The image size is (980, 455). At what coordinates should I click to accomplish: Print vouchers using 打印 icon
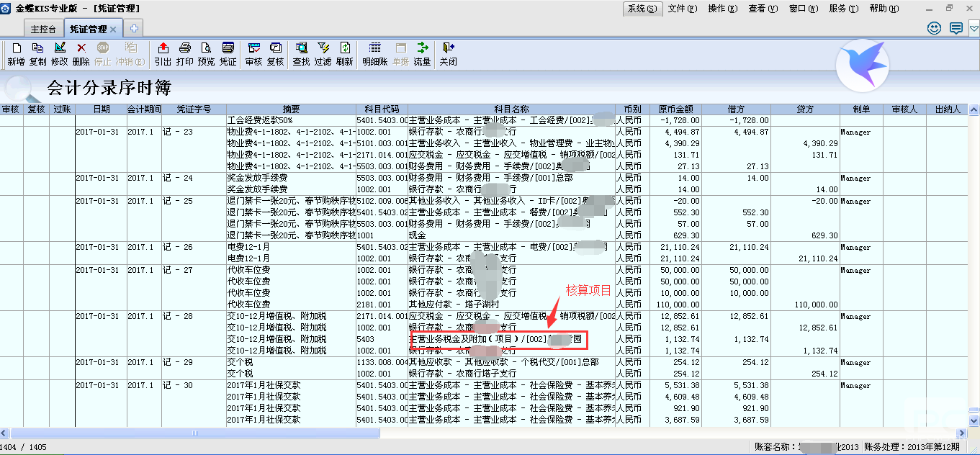coord(184,54)
